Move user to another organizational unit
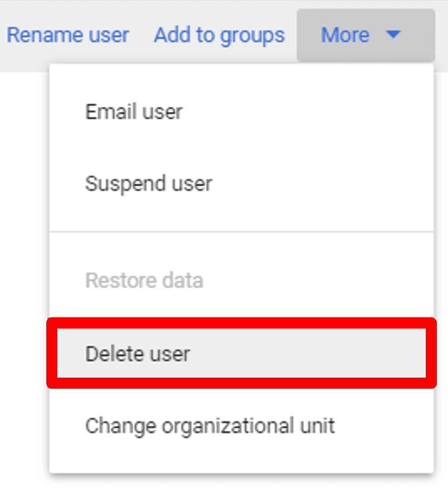This screenshot has width=448, height=490. point(210,426)
